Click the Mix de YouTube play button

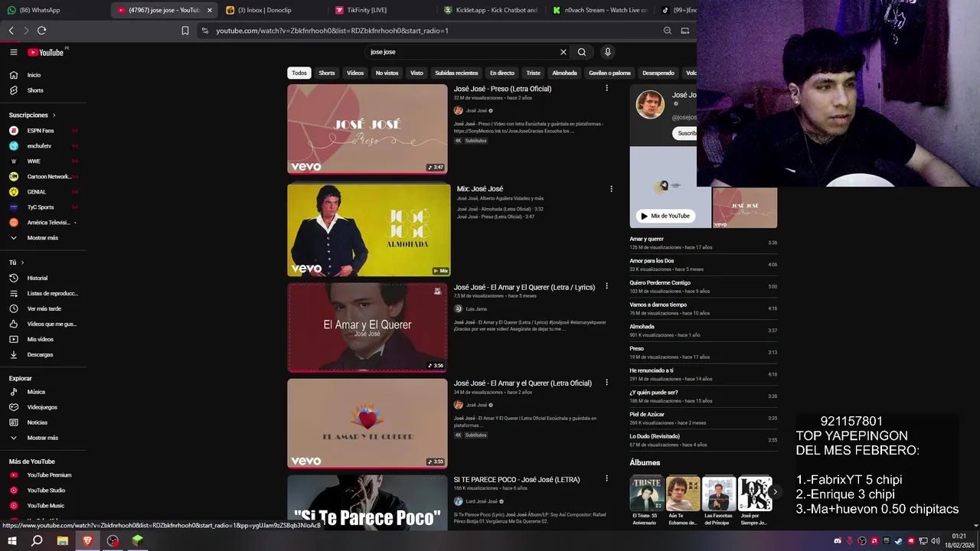pyautogui.click(x=665, y=216)
